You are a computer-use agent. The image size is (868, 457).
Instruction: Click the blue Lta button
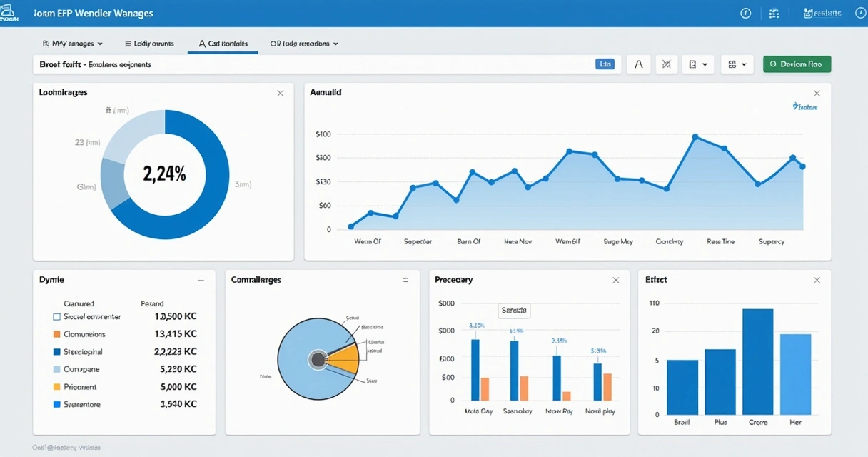click(605, 64)
